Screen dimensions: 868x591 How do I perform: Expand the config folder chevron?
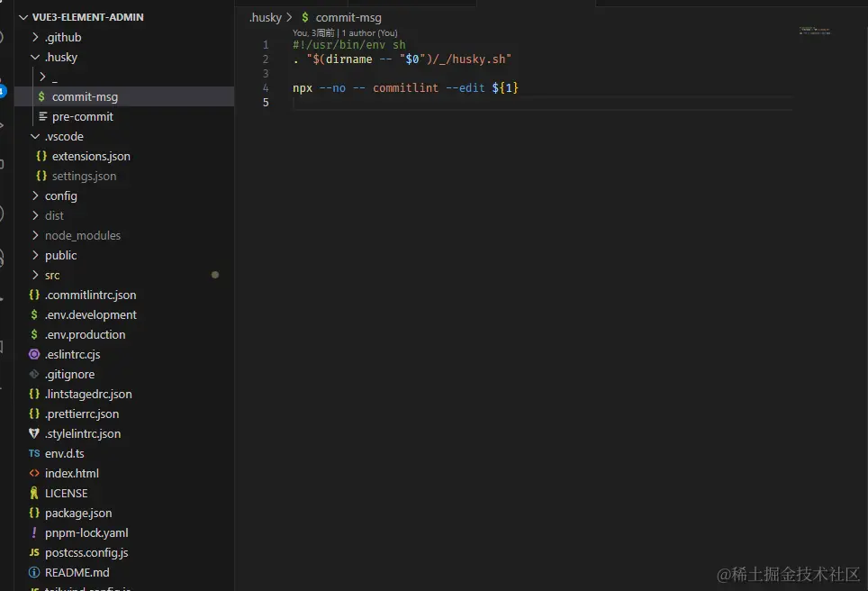click(35, 195)
